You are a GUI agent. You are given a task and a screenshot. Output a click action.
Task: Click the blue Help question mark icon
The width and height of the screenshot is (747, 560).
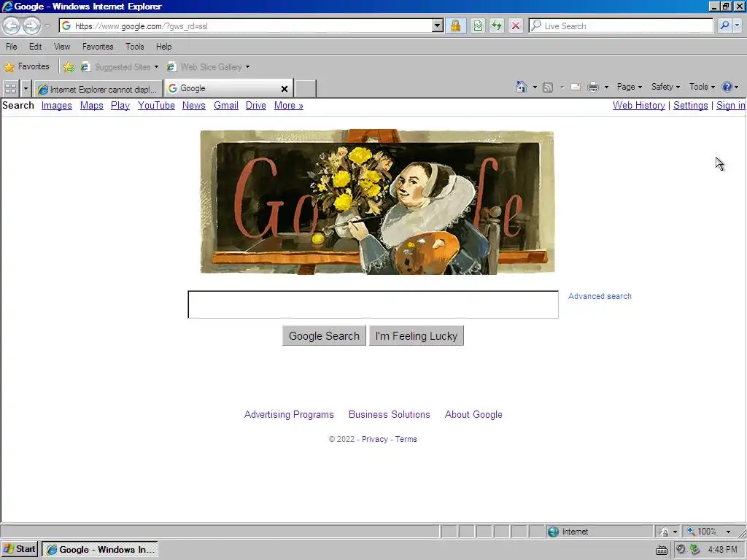727,87
